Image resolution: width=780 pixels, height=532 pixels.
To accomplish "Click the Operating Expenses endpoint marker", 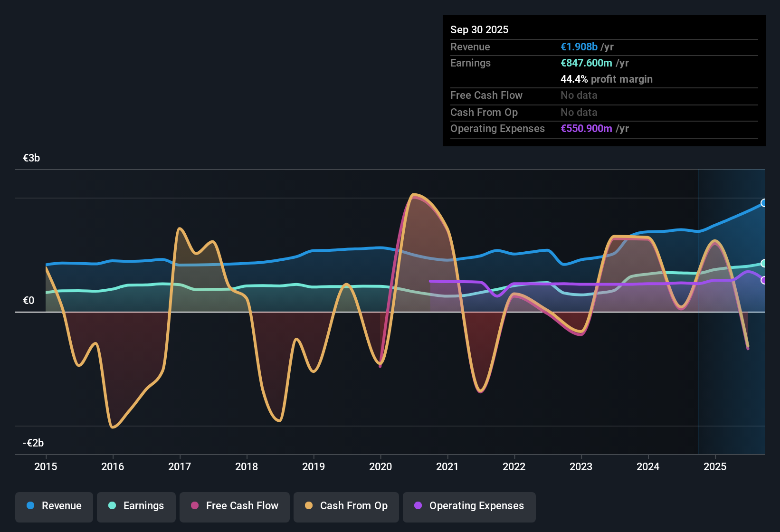I will coord(763,281).
